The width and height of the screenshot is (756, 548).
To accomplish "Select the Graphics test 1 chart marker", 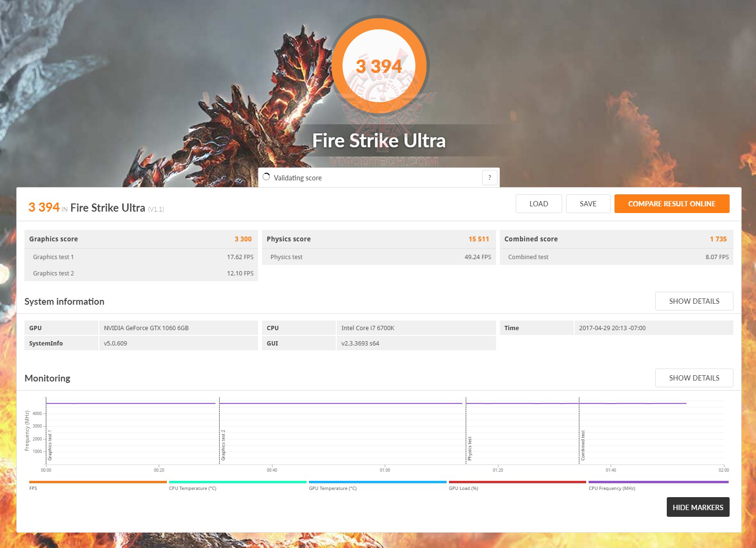I will (x=50, y=445).
